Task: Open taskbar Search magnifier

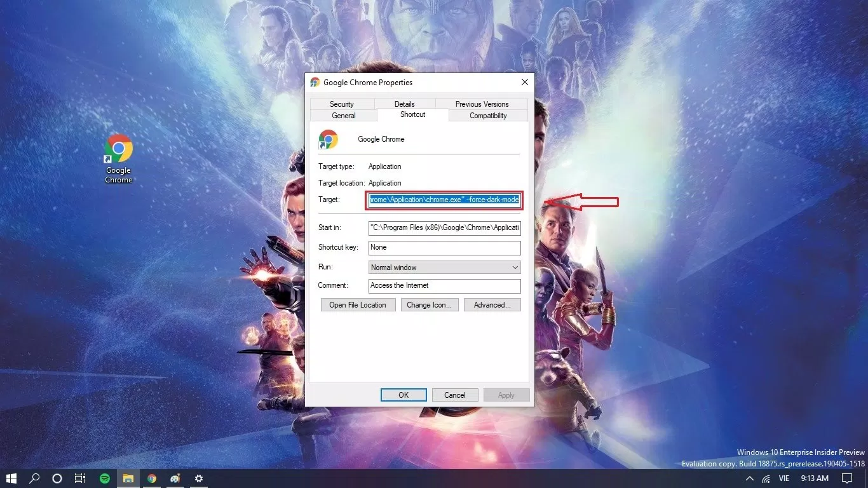Action: click(35, 478)
